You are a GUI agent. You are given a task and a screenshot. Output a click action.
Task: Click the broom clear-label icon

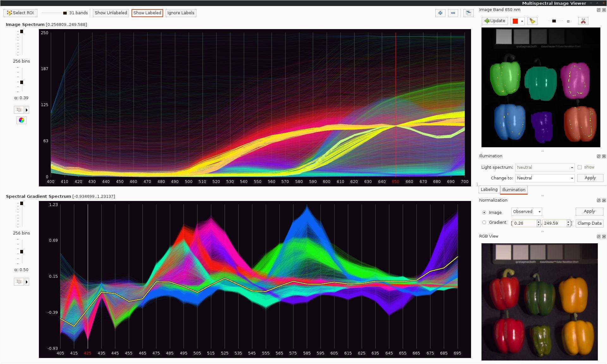click(532, 21)
